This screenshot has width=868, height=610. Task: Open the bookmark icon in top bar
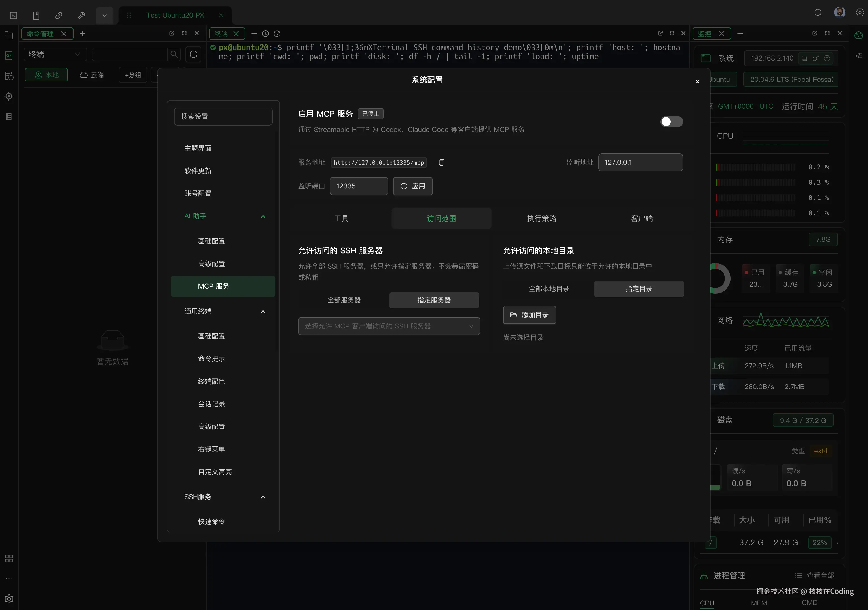36,16
